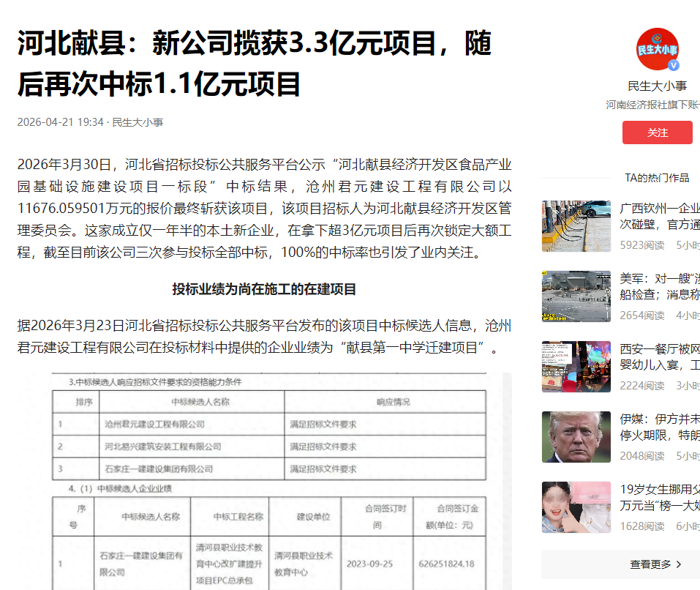
Task: Click contract date 2023-09-25 in table
Action: tap(369, 564)
